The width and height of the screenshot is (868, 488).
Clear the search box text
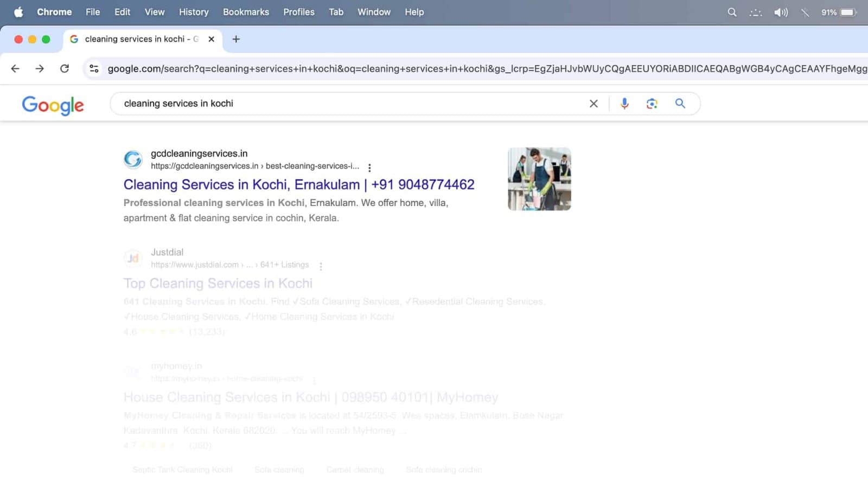click(593, 104)
